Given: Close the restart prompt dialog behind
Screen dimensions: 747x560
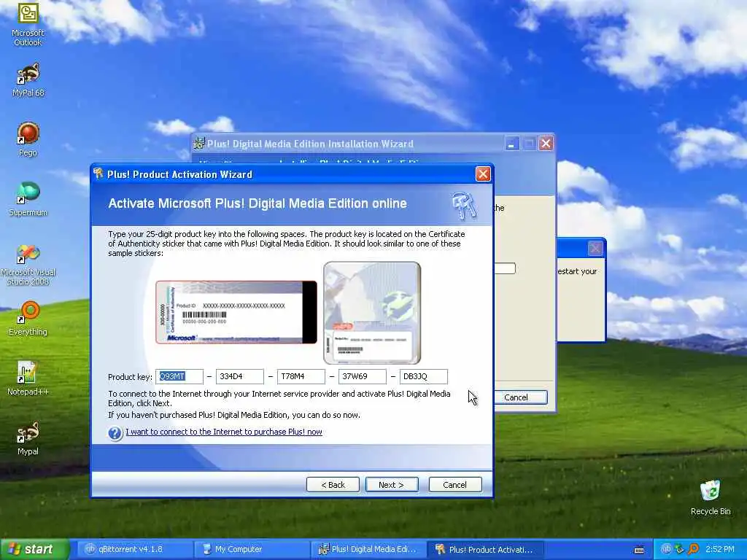Looking at the screenshot, I should pos(595,248).
